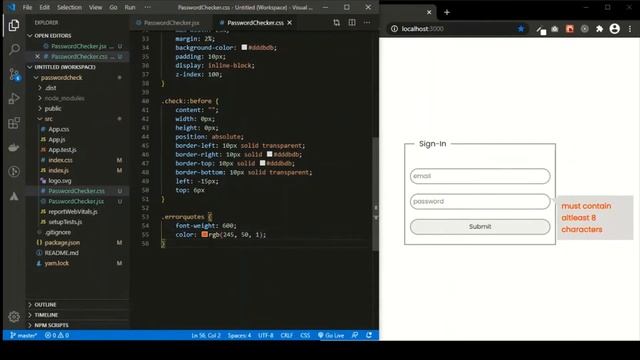The width and height of the screenshot is (640, 360).
Task: Open the Manage gear in activity bar
Action: coord(14,316)
